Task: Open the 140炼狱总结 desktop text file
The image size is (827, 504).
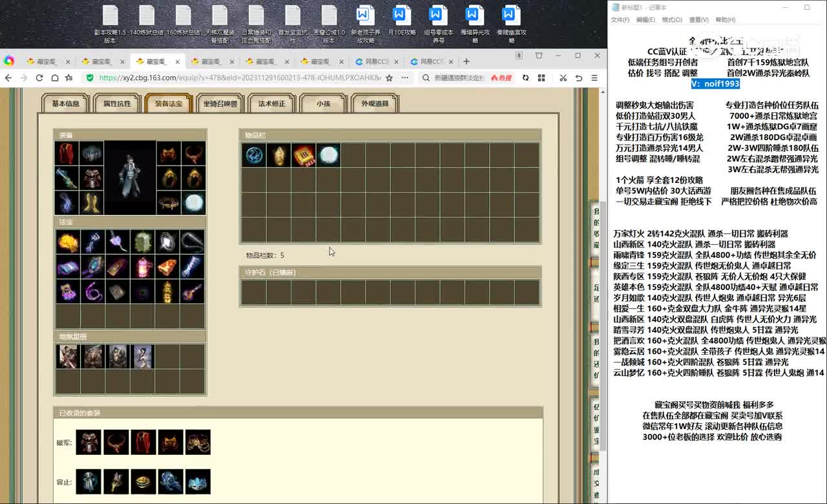Action: coord(147,21)
